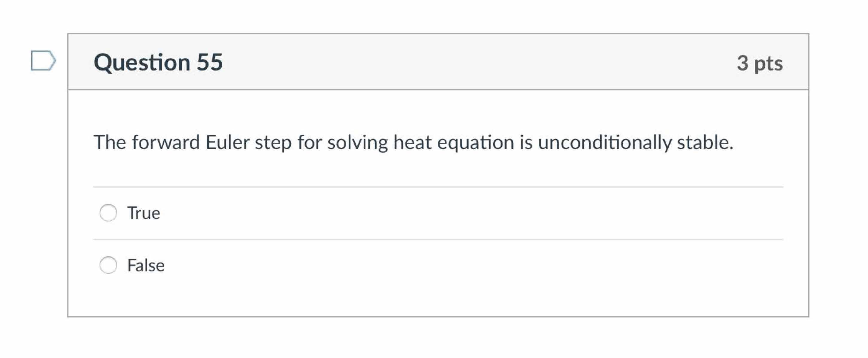Select the flag shape next to the question panel
The image size is (868, 358).
[43, 61]
